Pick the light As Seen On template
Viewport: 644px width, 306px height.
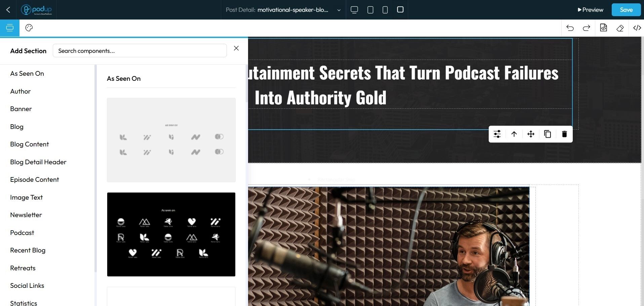(171, 140)
